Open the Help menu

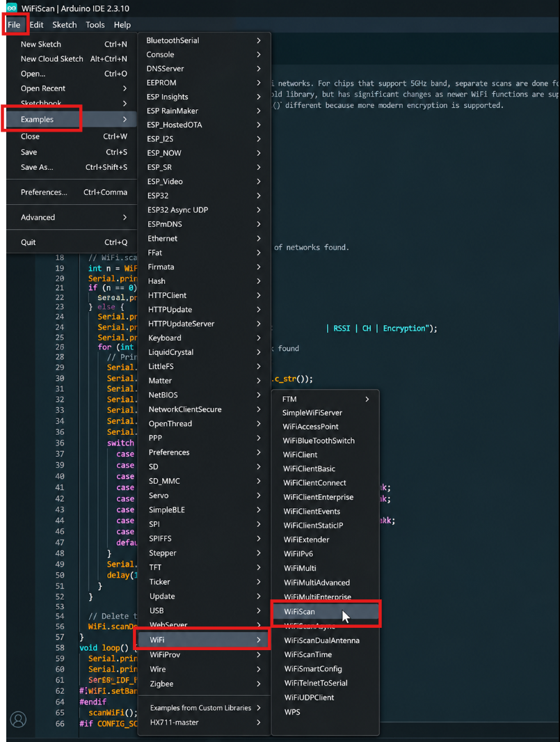point(122,24)
